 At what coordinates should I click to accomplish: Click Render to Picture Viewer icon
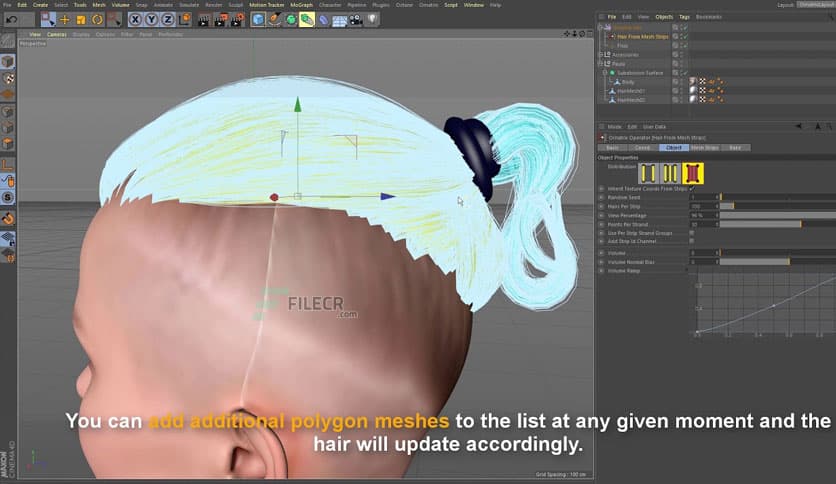221,20
